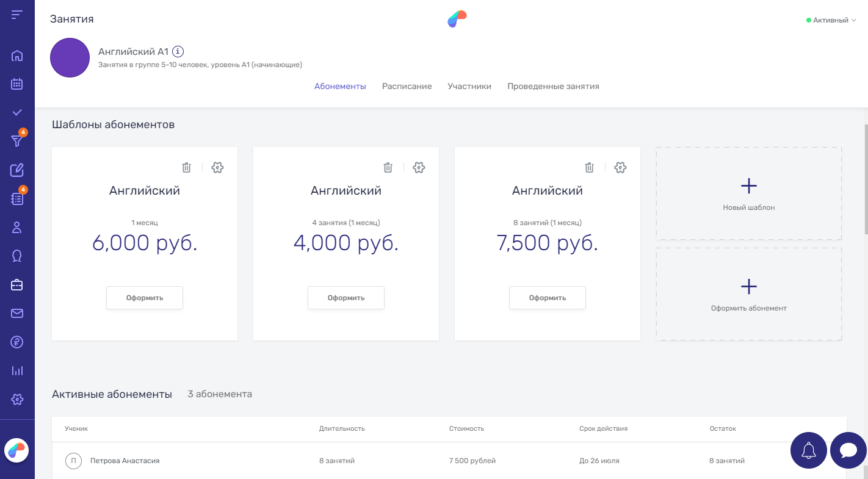Open settings of 6,000 руб. template
Image resolution: width=868 pixels, height=479 pixels.
pyautogui.click(x=217, y=167)
